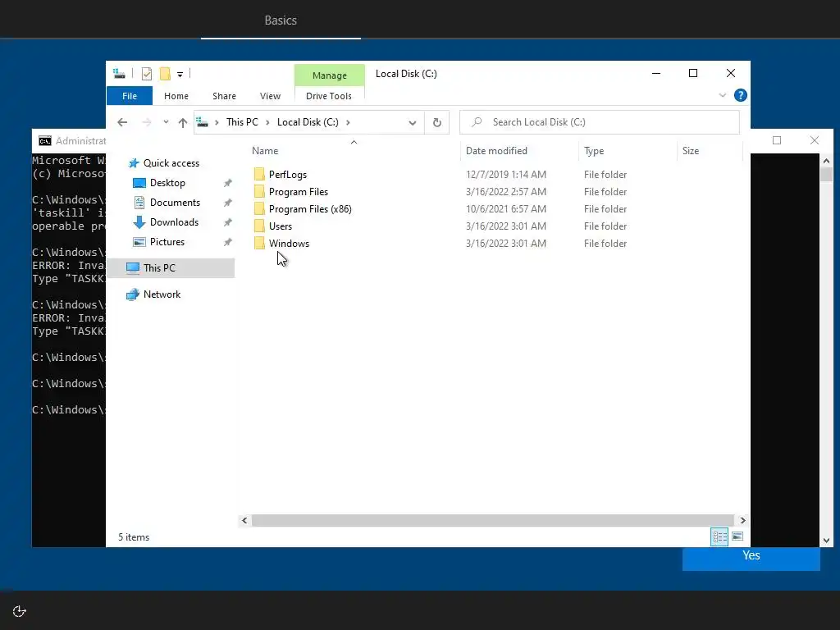Select This PC in navigation pane

pyautogui.click(x=159, y=268)
